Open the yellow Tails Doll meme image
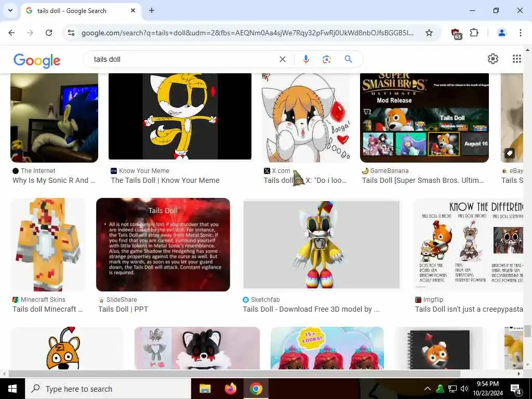The height and width of the screenshot is (399, 532). (x=180, y=116)
